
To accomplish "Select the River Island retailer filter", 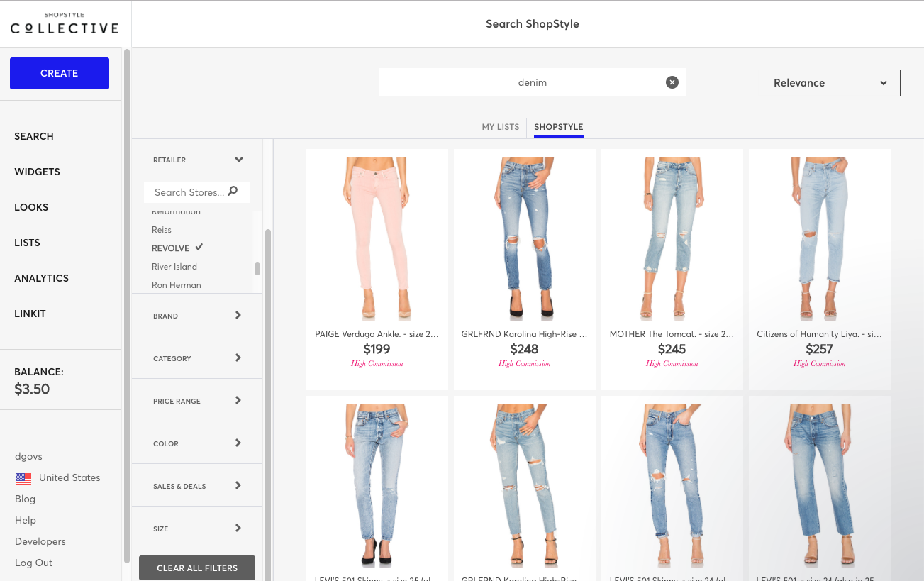I will coord(174,267).
